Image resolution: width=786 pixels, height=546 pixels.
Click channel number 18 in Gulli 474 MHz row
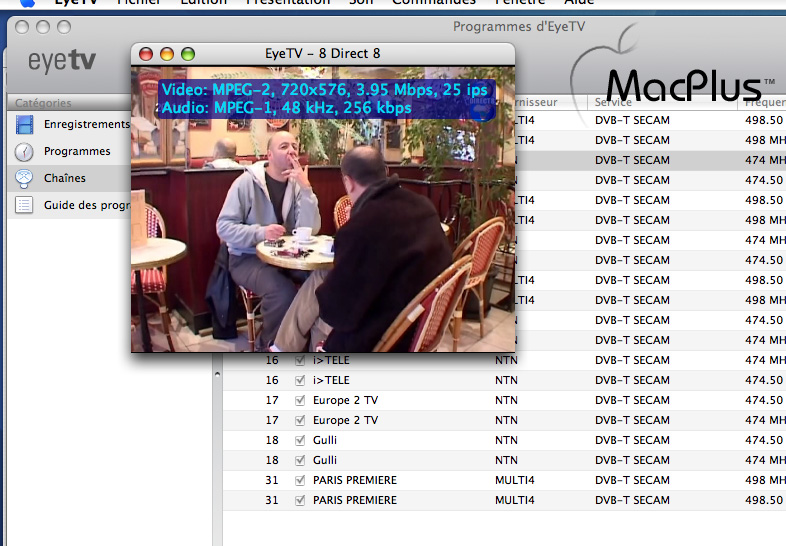tap(272, 460)
